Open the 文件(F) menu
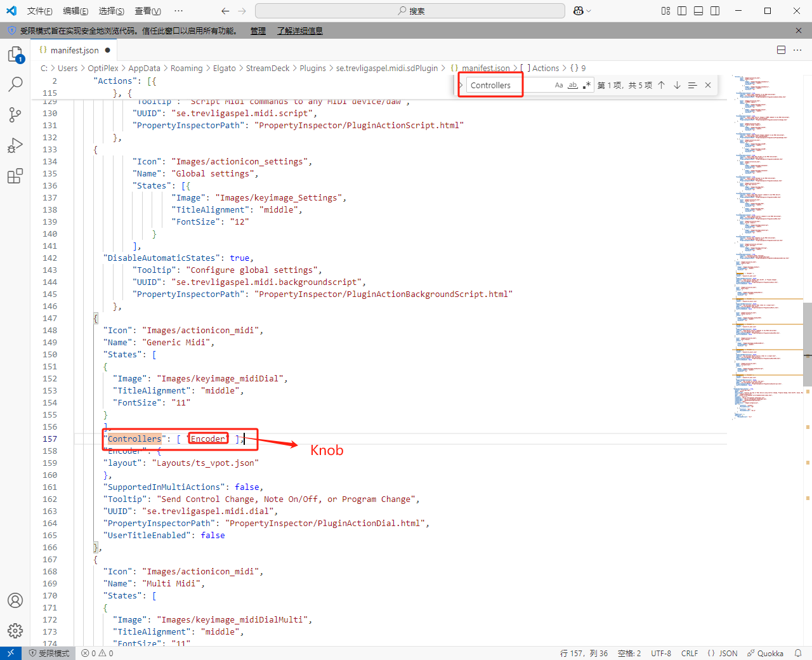The height and width of the screenshot is (660, 812). click(x=39, y=11)
